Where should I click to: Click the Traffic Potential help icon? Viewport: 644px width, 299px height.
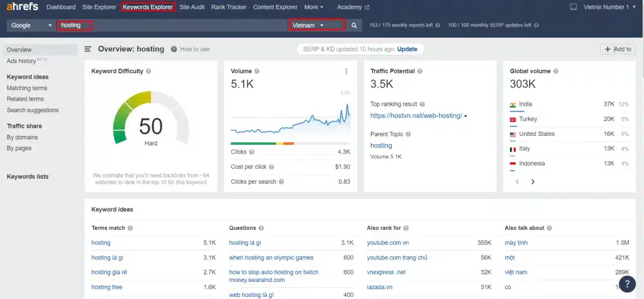tap(419, 72)
